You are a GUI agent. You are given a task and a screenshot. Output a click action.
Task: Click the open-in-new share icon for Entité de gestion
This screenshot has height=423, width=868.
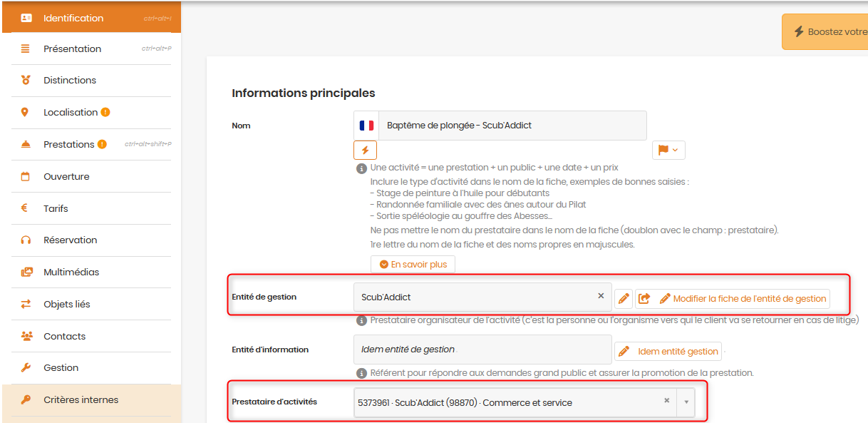click(644, 298)
